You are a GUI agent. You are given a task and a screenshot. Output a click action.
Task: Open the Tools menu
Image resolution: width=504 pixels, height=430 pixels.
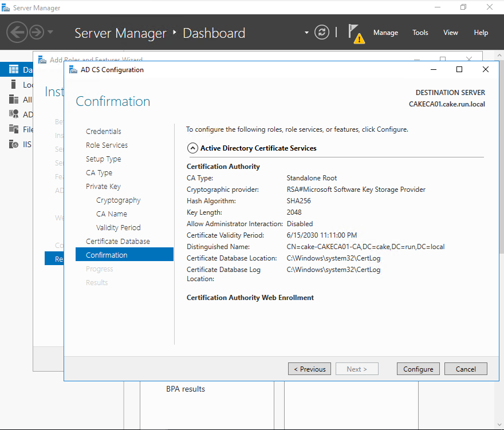coord(420,33)
